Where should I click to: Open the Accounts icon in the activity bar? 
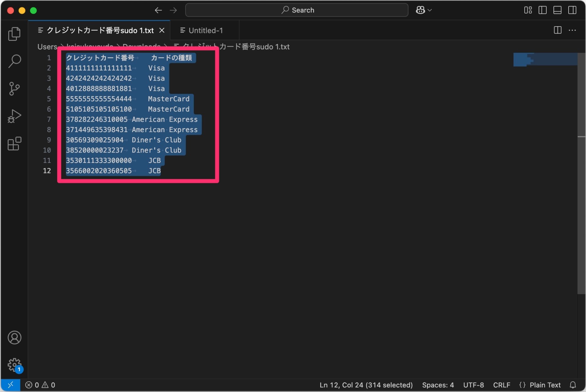[x=14, y=338]
